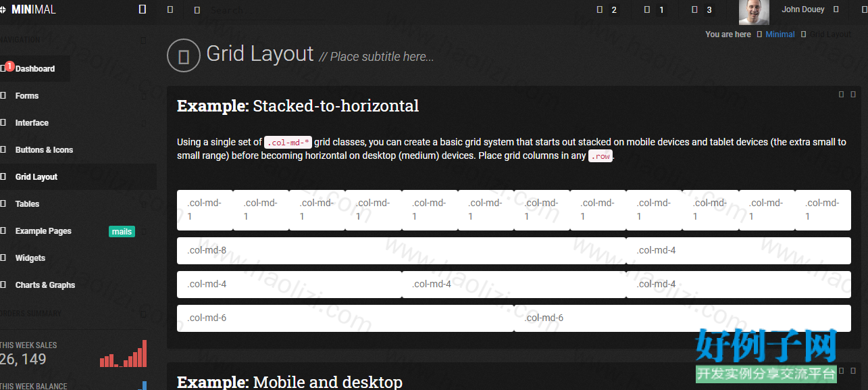Click the .col-md-* code label
The height and width of the screenshot is (390, 868).
[288, 142]
